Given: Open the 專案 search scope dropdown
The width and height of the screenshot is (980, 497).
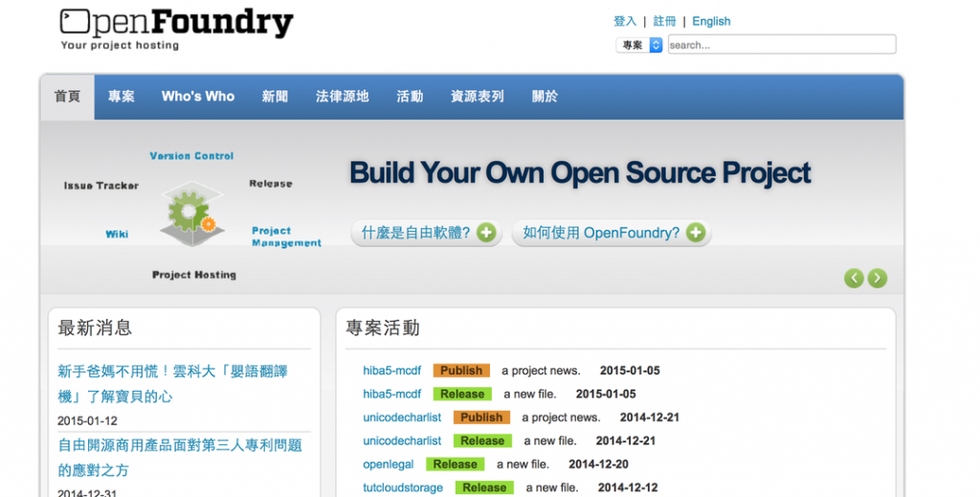Looking at the screenshot, I should pyautogui.click(x=638, y=45).
